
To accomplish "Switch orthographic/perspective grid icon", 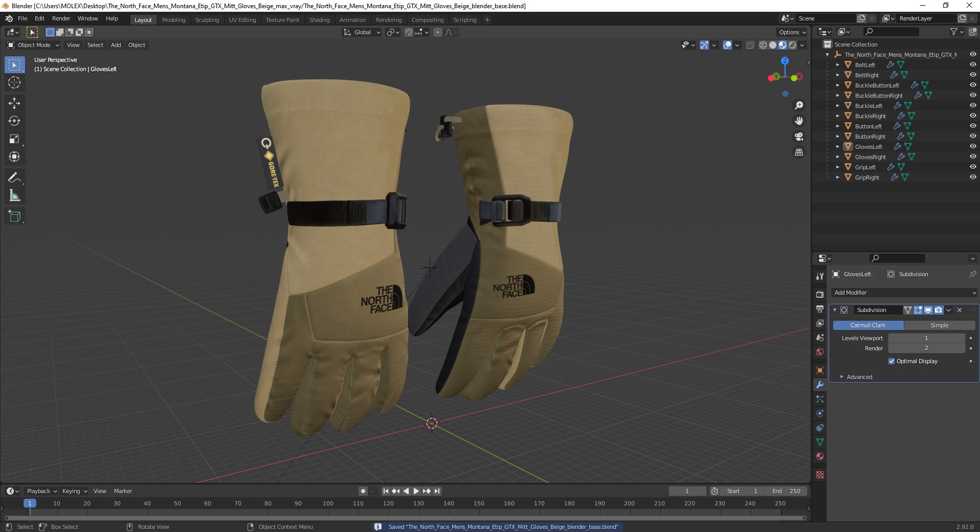I will 798,152.
